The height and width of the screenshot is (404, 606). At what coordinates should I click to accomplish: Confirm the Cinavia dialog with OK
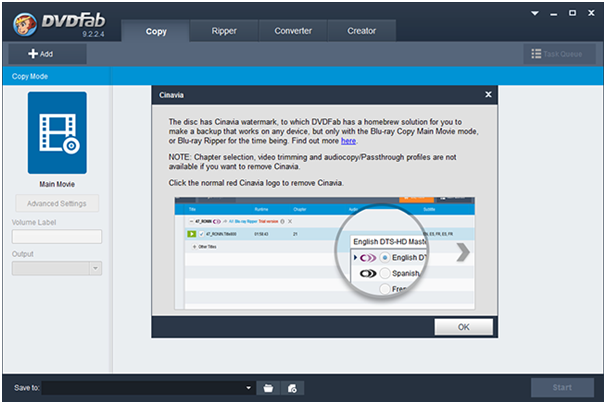click(x=463, y=327)
